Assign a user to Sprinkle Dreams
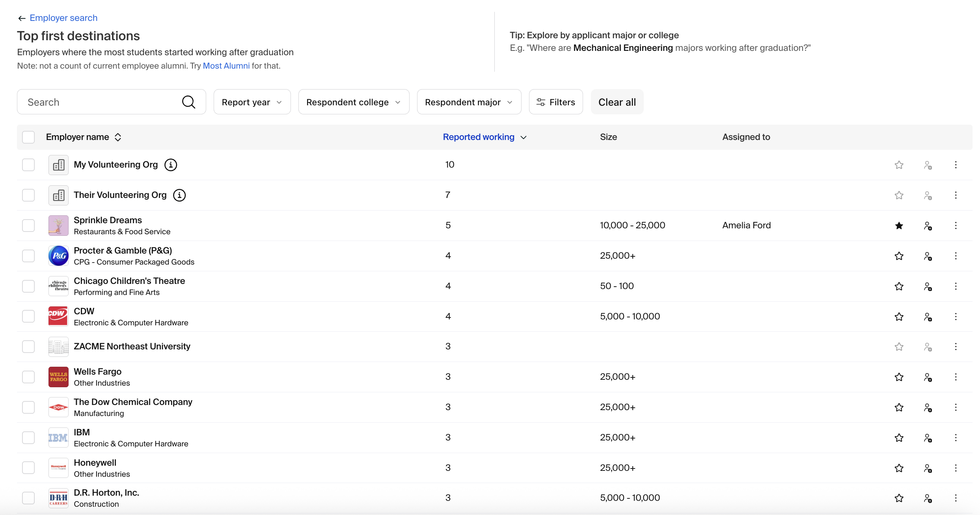 click(x=928, y=226)
